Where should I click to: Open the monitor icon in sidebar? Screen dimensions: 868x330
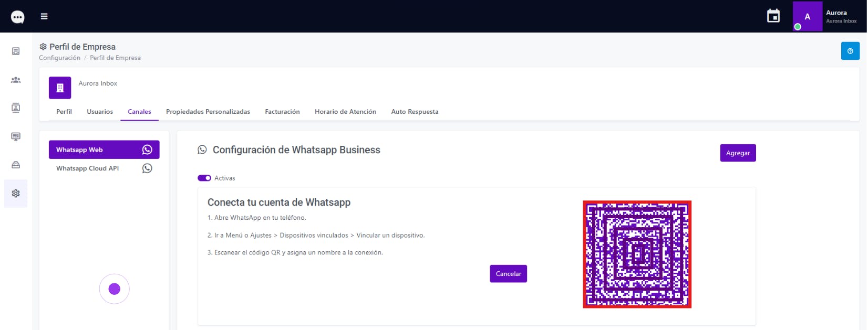tap(16, 136)
